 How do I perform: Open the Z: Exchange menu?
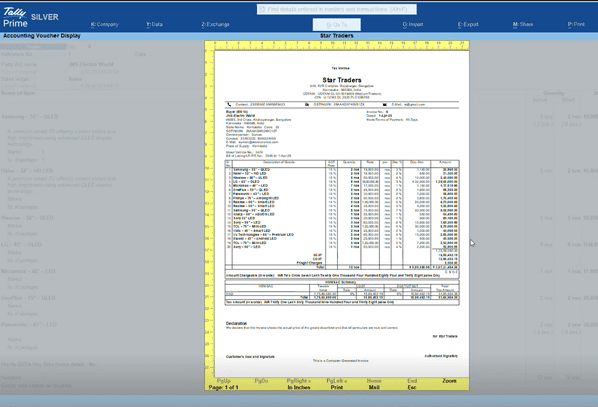click(215, 24)
